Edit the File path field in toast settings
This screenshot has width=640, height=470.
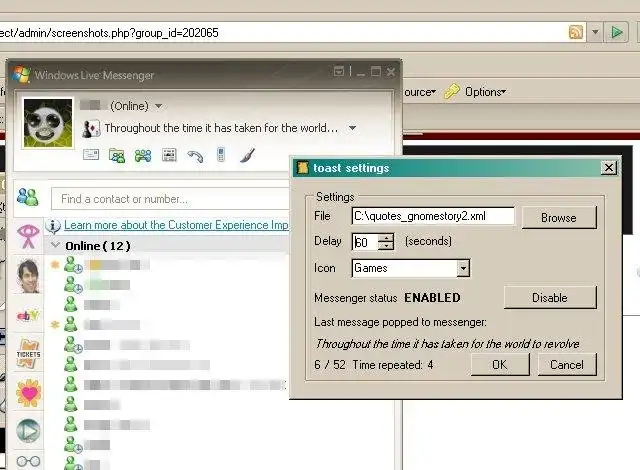[x=433, y=216]
